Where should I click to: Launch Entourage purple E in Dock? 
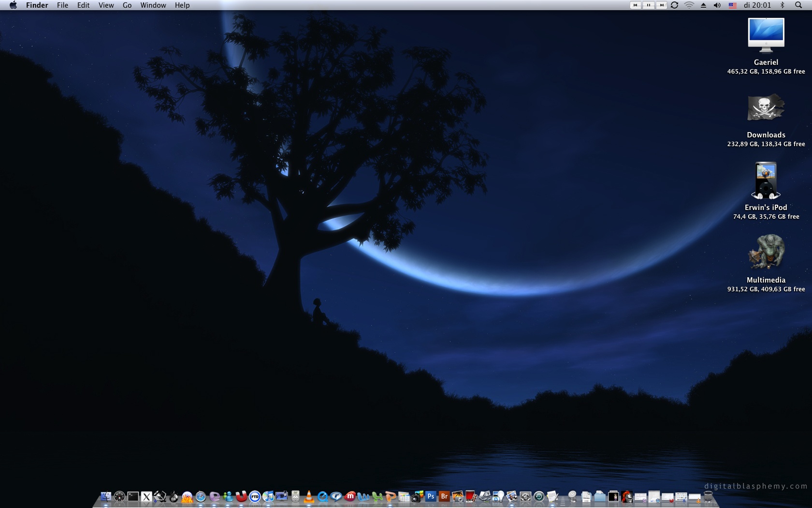point(214,496)
